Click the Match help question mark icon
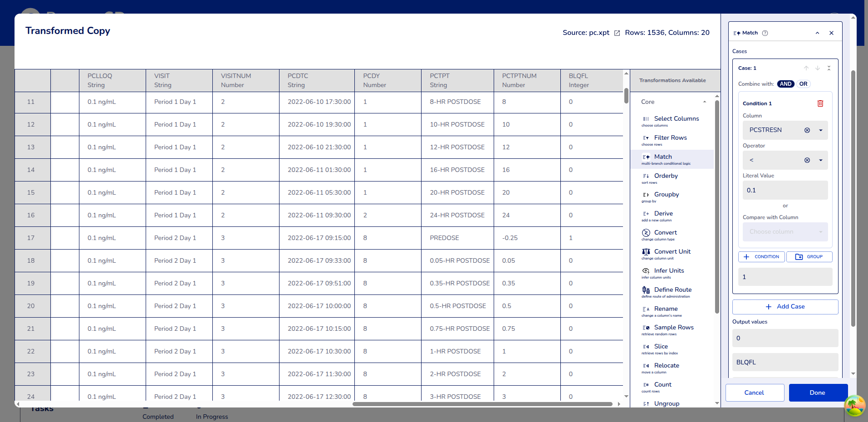Screen dimensions: 868x422 (x=765, y=33)
